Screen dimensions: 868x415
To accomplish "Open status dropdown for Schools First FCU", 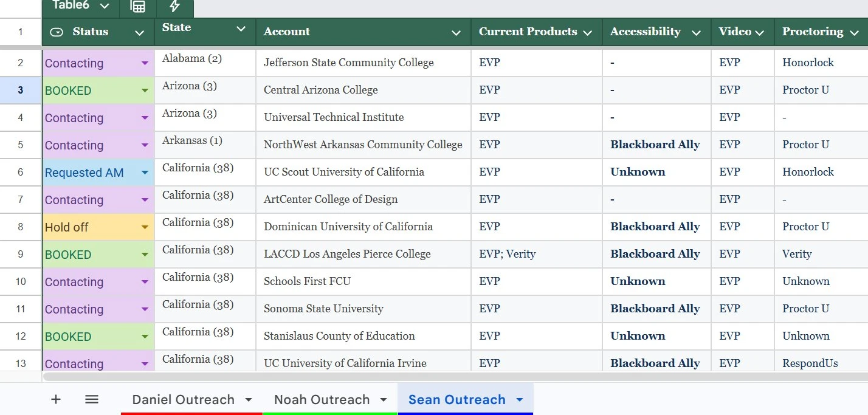I will tap(145, 282).
